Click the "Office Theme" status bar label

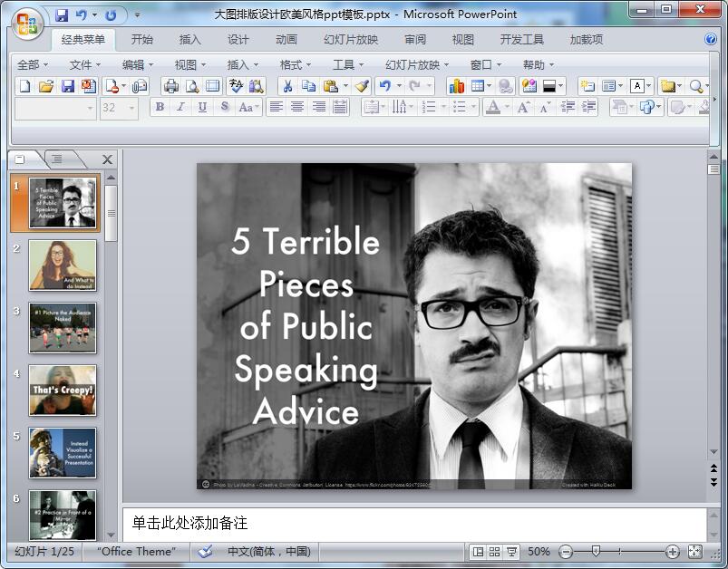[137, 552]
